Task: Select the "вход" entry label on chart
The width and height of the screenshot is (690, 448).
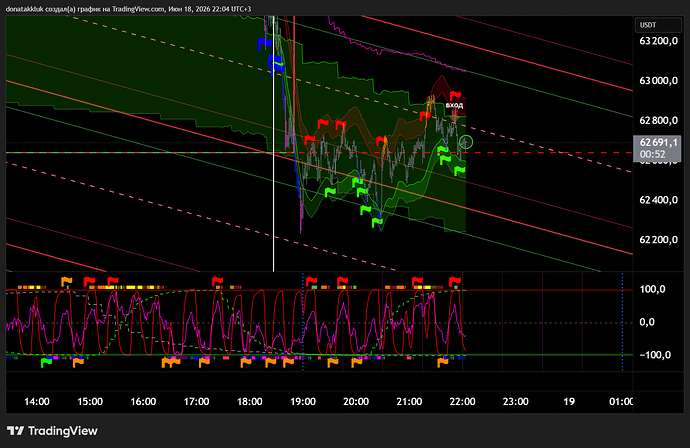Action: click(454, 105)
